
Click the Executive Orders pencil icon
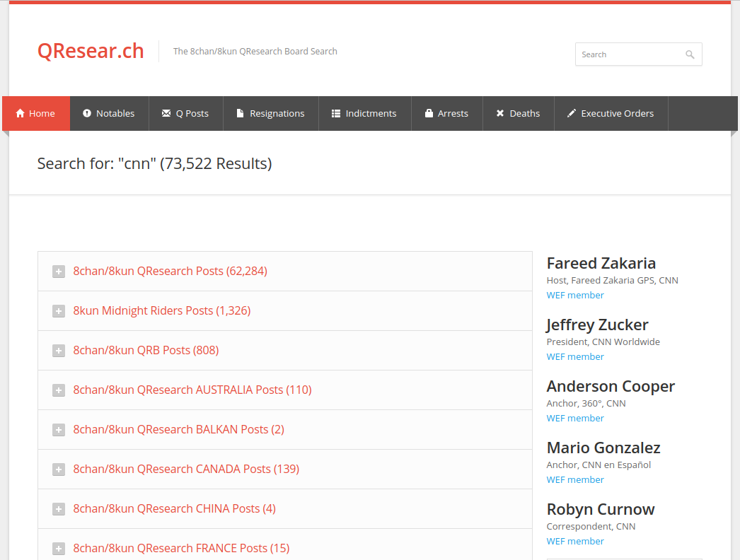(x=571, y=113)
